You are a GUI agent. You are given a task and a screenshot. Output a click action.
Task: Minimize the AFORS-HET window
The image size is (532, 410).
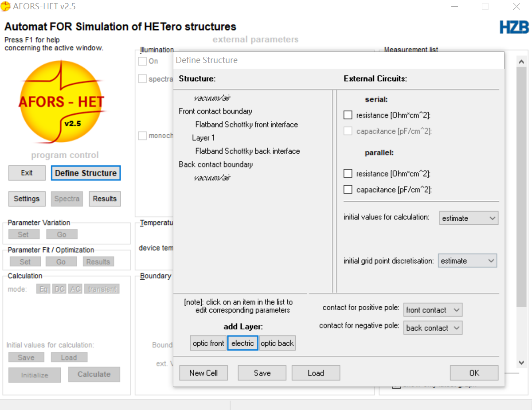(x=454, y=6)
